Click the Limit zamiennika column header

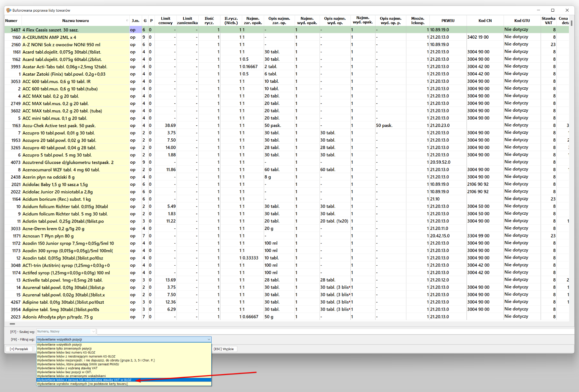click(x=187, y=21)
